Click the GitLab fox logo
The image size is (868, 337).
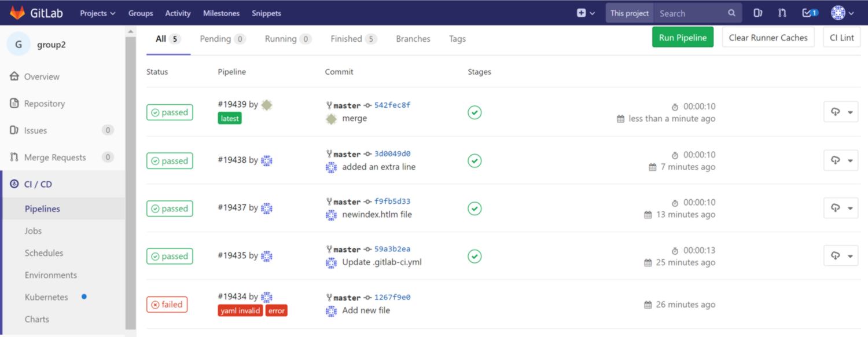(17, 13)
